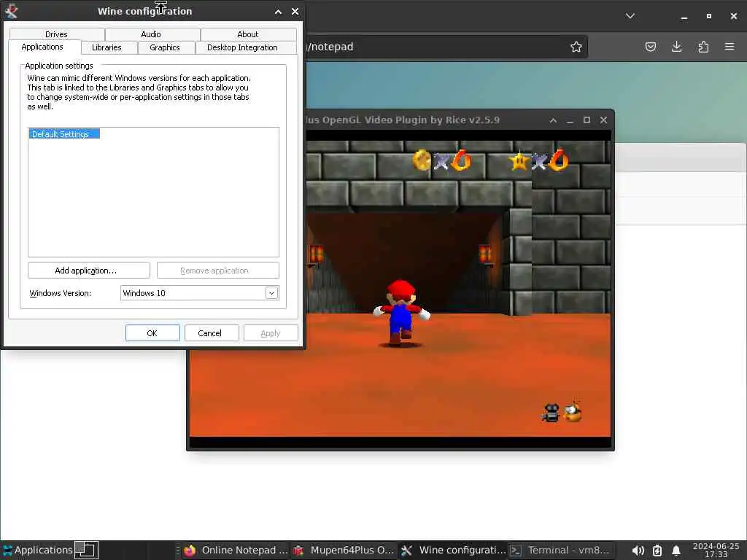This screenshot has width=747, height=560.
Task: Click the Wine glass icon in title bar
Action: 12,11
